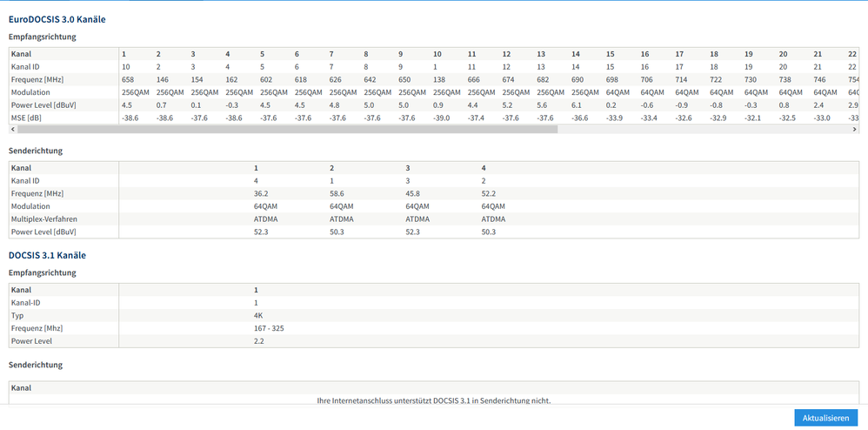Select the Frequenz [Mhz] label in DOCSIS 3.1 table
Screen dimensions: 868x430
pos(37,328)
